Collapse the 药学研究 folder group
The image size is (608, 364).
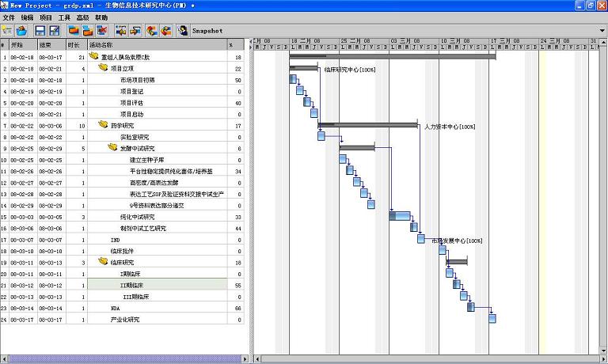[102, 125]
